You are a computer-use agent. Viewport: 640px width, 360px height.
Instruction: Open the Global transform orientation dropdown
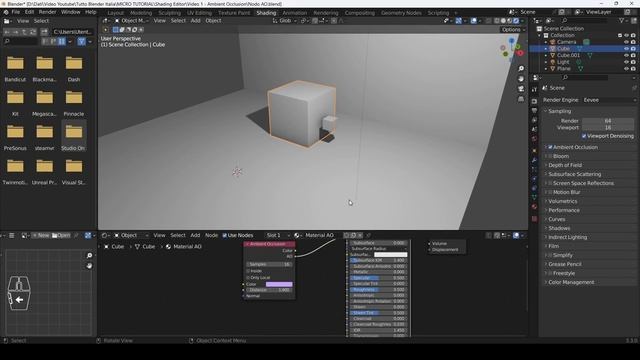[x=284, y=21]
